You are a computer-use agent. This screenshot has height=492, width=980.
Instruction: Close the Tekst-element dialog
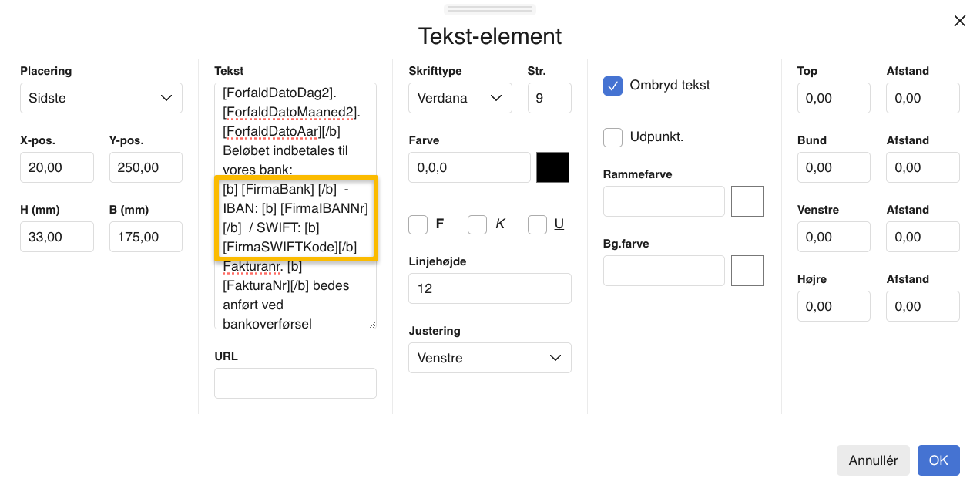pos(960,21)
